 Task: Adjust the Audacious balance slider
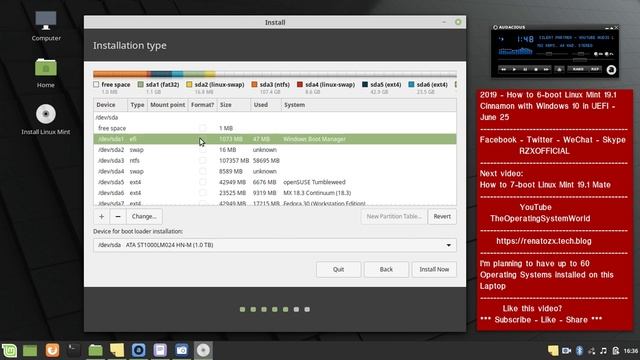pyautogui.click(x=581, y=53)
